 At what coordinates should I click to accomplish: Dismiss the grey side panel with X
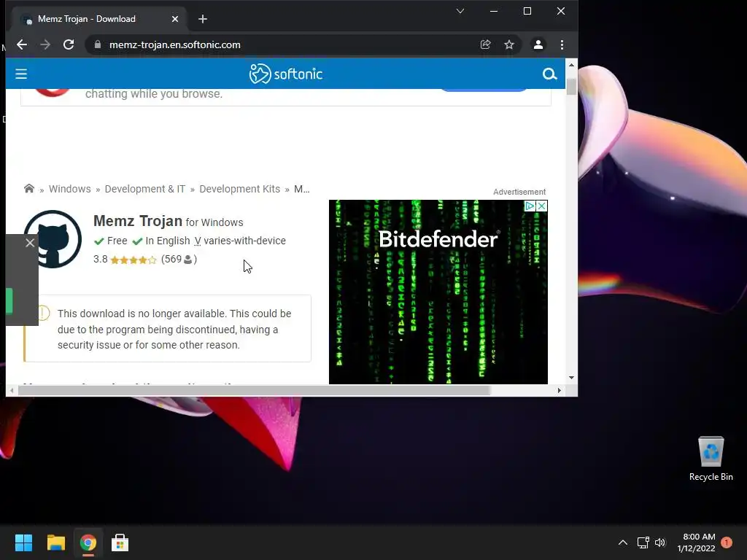(30, 243)
